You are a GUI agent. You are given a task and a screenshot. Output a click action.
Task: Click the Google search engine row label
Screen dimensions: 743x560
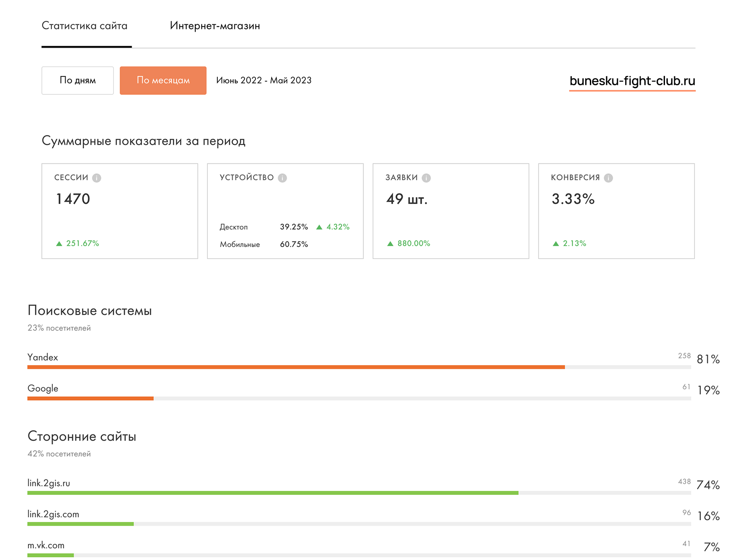tap(43, 389)
